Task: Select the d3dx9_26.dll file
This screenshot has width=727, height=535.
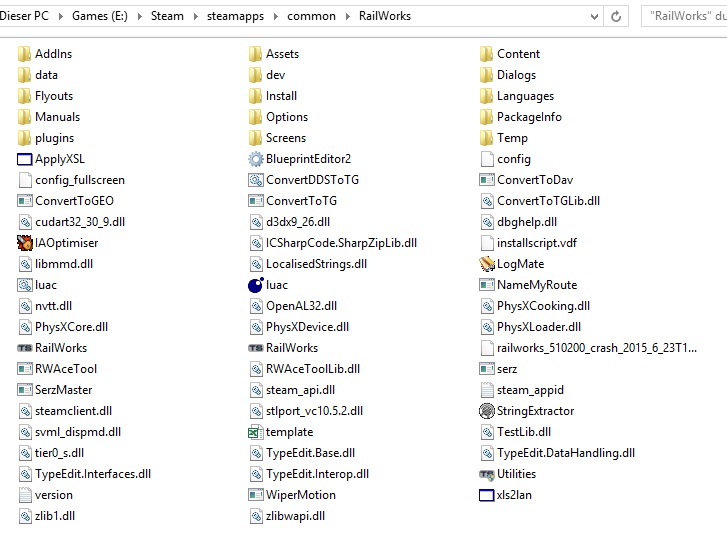Action: 289,222
